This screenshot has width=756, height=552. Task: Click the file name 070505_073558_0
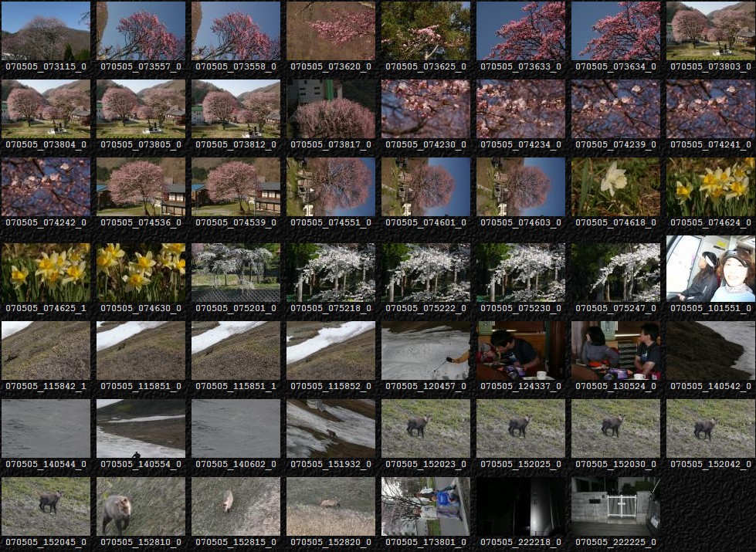pos(236,66)
